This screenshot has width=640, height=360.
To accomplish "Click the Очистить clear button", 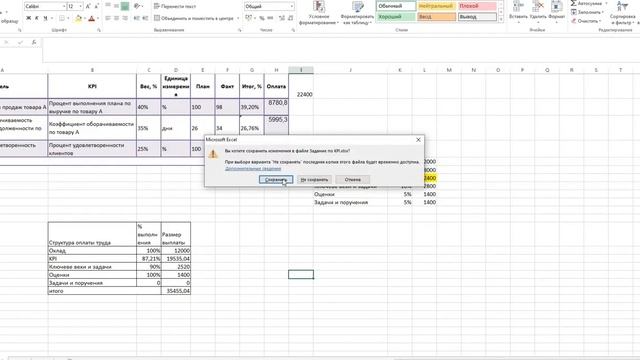I will click(585, 21).
